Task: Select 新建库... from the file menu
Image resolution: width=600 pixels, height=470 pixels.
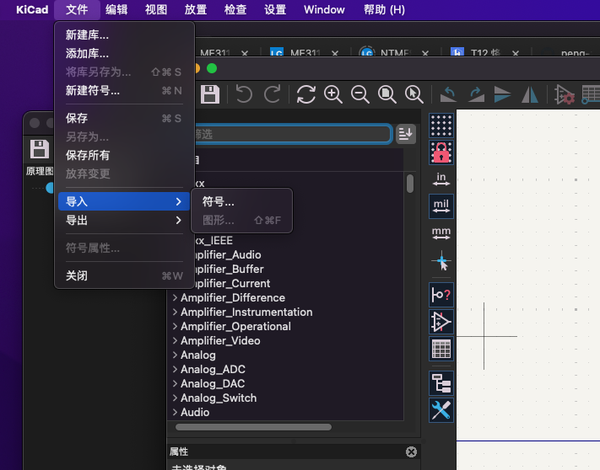Action: point(124,35)
